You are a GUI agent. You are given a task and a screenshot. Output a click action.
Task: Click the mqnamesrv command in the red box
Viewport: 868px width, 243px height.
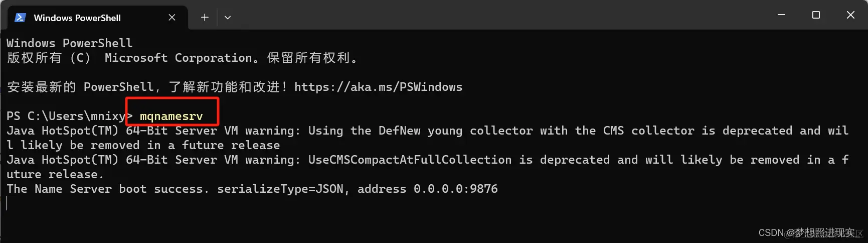pyautogui.click(x=171, y=116)
